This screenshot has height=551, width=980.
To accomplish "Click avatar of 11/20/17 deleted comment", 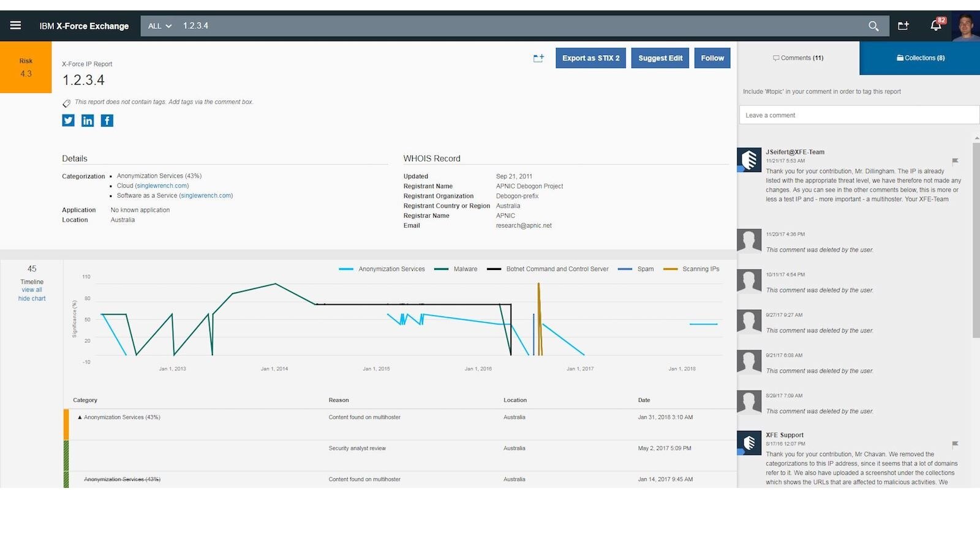I will click(748, 241).
